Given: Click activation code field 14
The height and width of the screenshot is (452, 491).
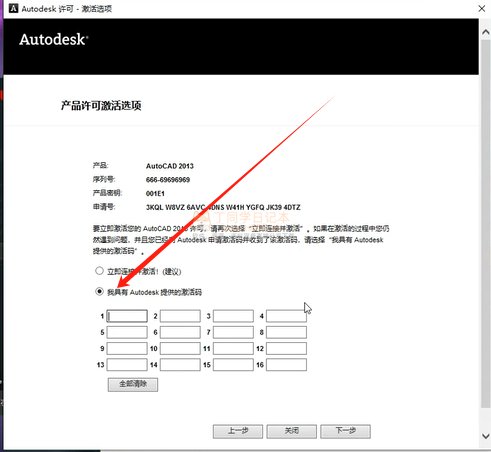Looking at the screenshot, I should point(180,365).
